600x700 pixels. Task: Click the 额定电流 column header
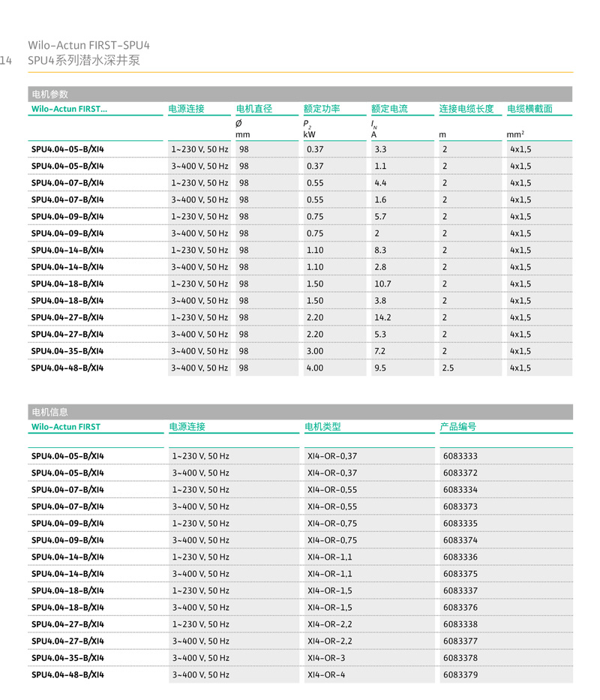pos(389,109)
